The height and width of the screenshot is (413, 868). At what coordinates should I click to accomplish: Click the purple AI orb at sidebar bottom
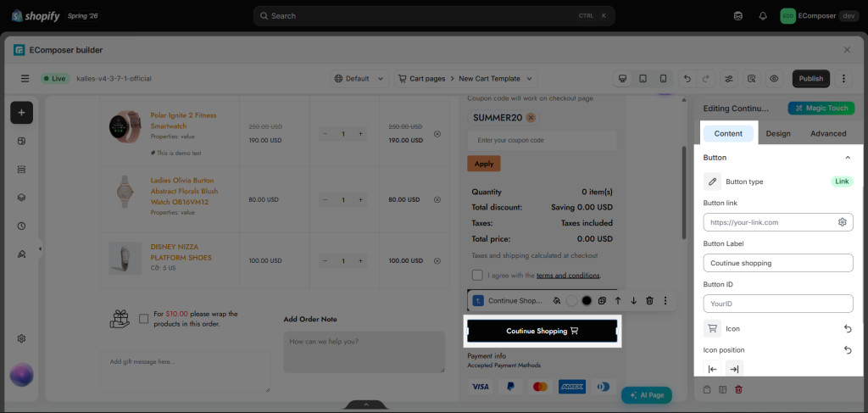(x=21, y=375)
